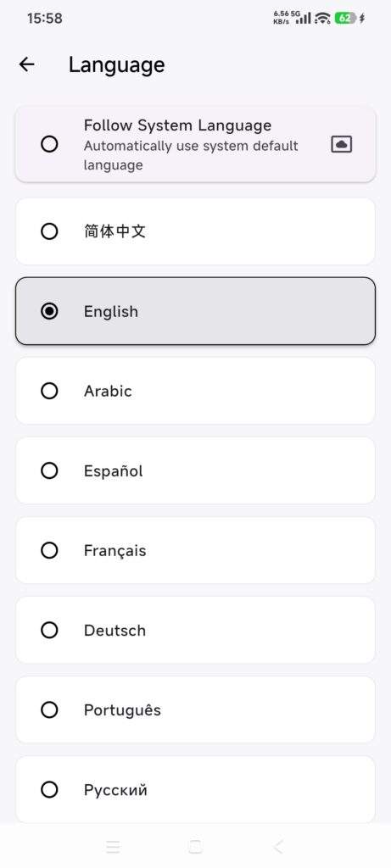Tap the Wi-Fi icon in the status bar

tap(322, 19)
